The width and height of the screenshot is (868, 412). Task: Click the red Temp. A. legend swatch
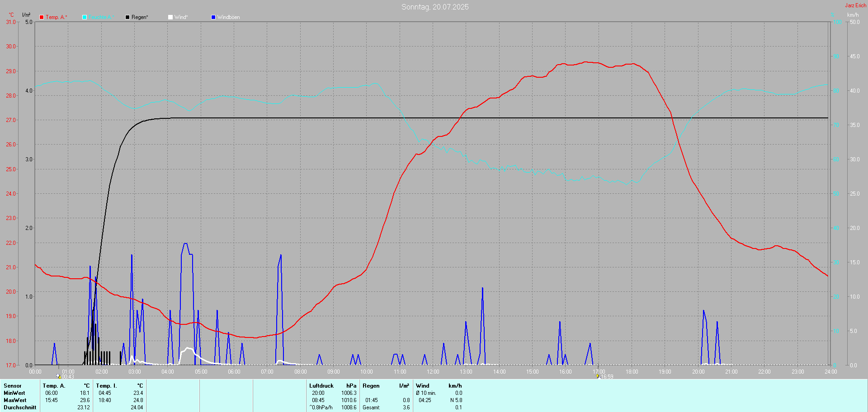click(x=42, y=17)
